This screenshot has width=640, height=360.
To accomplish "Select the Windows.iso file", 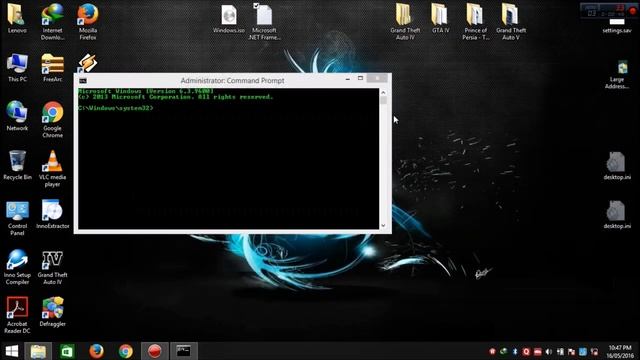I will tap(229, 18).
